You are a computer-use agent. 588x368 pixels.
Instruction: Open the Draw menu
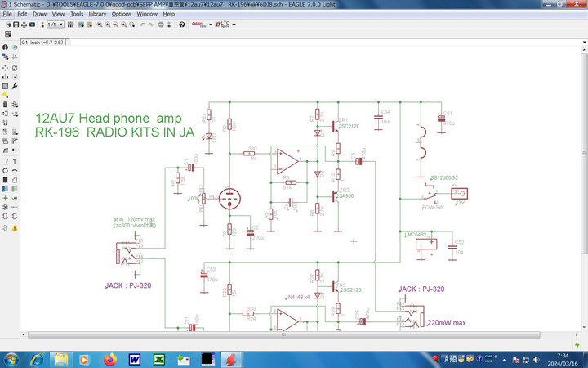(39, 14)
